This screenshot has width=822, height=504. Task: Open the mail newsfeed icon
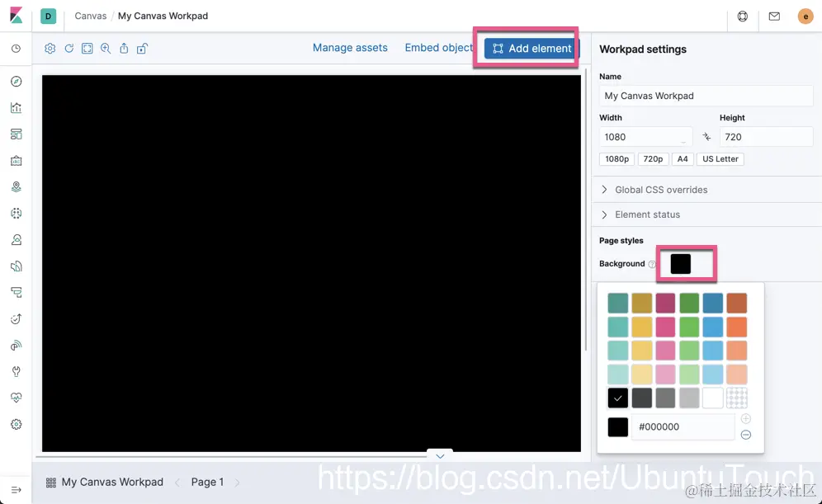coord(774,16)
